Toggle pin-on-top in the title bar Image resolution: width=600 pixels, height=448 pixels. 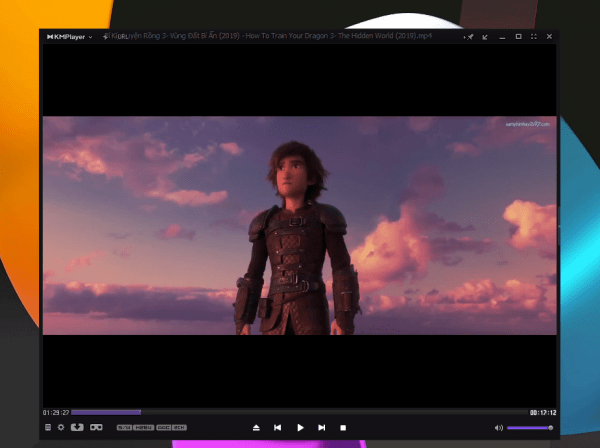coord(468,37)
